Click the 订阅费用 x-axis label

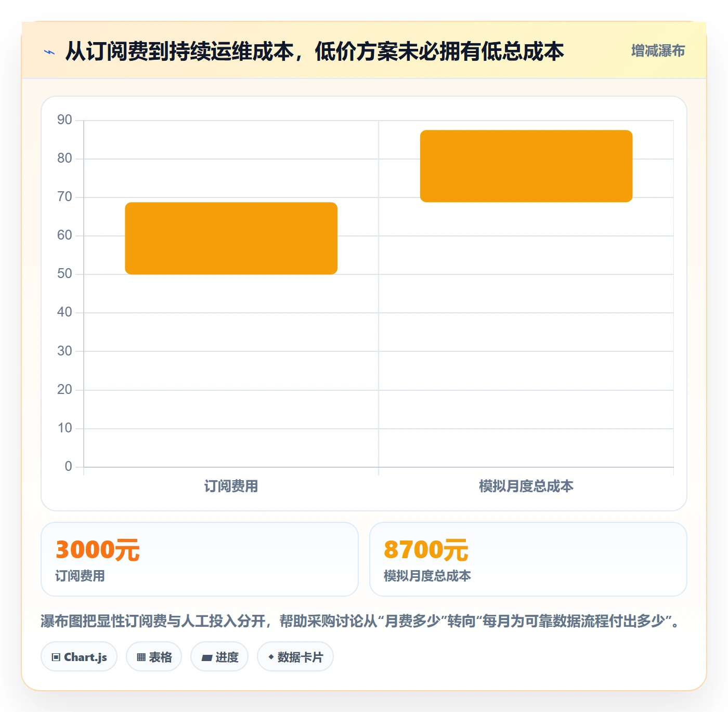point(231,486)
